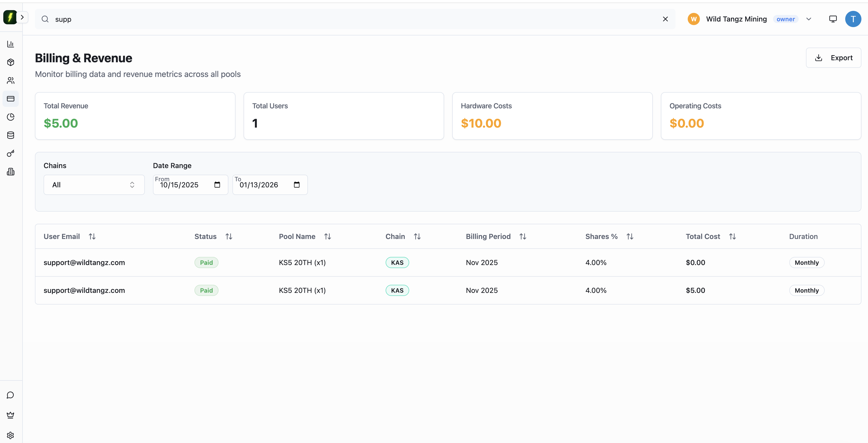Viewport: 868px width, 443px height.
Task: Click the cube pools icon in sidebar
Action: (10, 62)
